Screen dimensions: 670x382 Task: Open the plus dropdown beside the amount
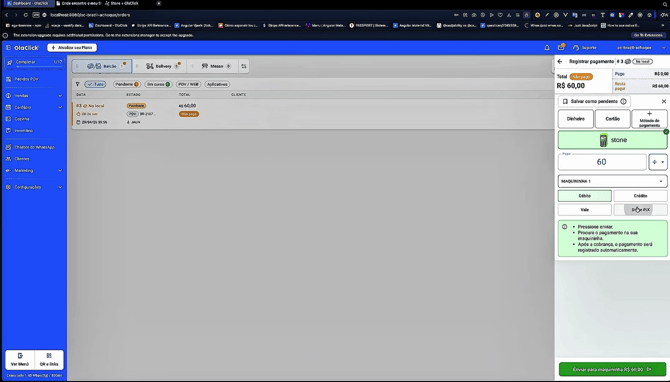pos(658,162)
